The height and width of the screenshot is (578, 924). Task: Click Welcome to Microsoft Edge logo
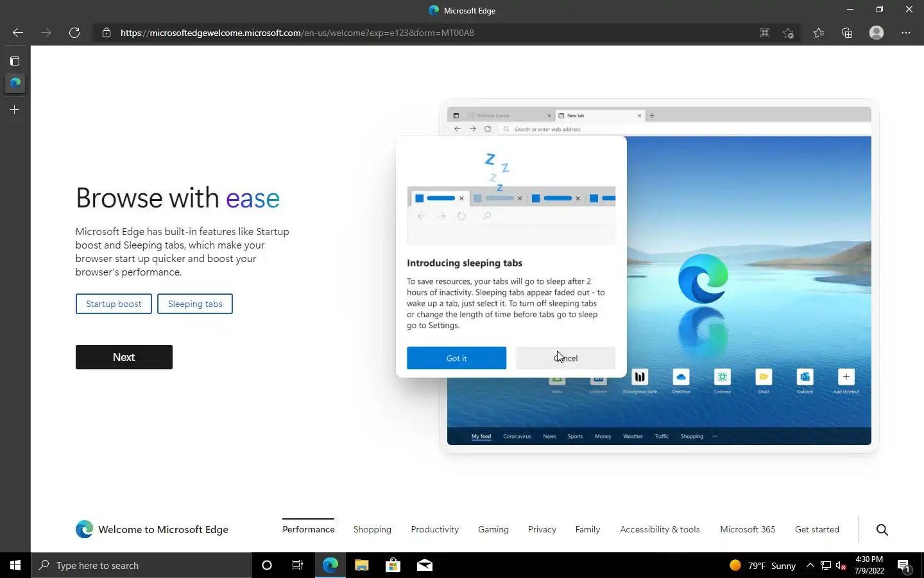point(151,529)
